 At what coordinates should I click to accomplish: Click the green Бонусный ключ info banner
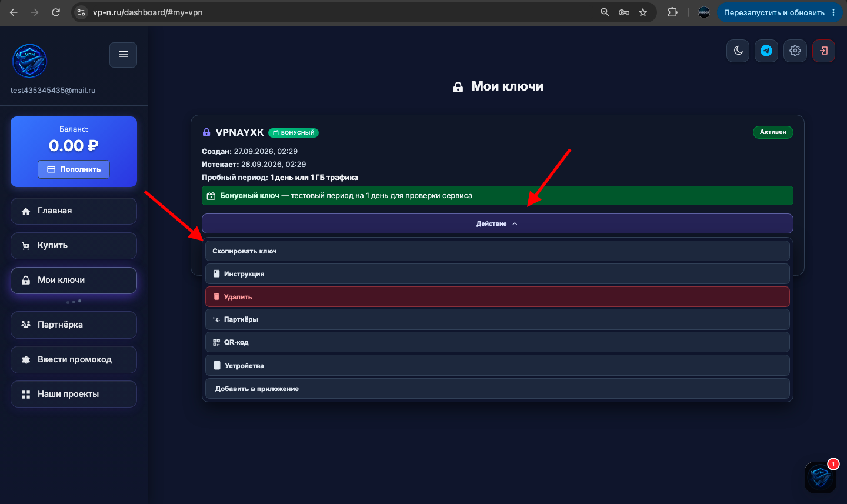coord(497,196)
